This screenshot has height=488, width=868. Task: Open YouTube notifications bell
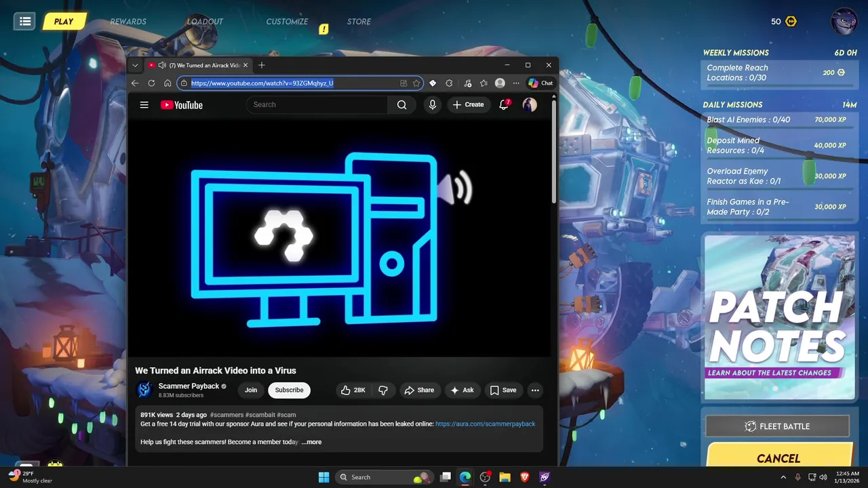coord(504,104)
